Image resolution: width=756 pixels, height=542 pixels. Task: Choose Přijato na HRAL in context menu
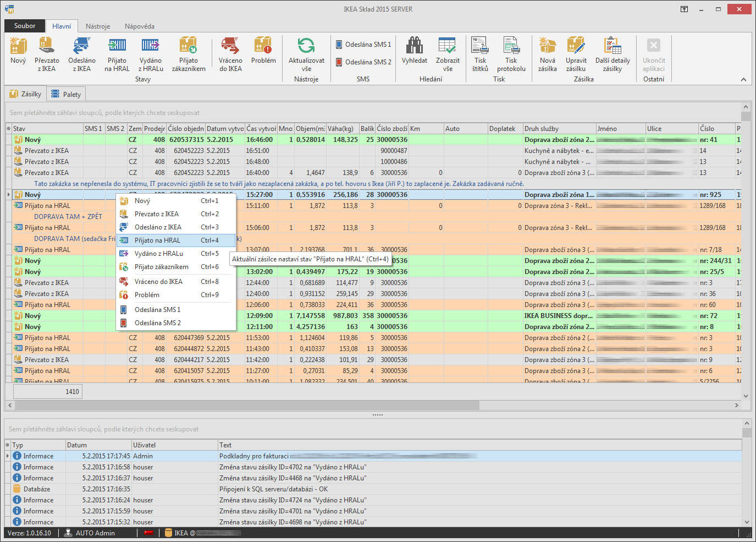(176, 240)
